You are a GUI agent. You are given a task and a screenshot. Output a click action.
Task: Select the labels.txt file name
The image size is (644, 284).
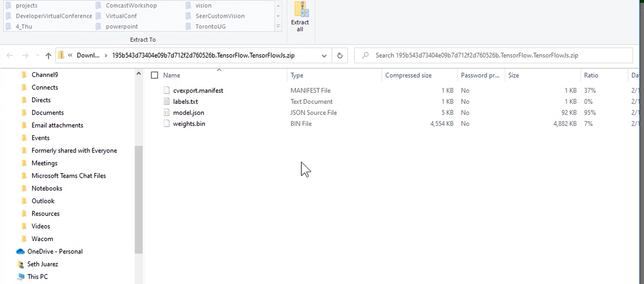[185, 101]
